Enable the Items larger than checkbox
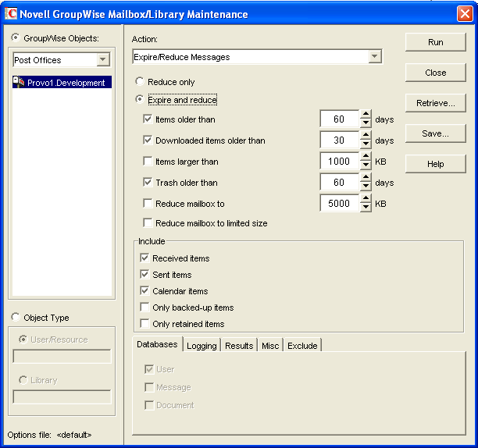This screenshot has height=448, width=478. pyautogui.click(x=148, y=161)
